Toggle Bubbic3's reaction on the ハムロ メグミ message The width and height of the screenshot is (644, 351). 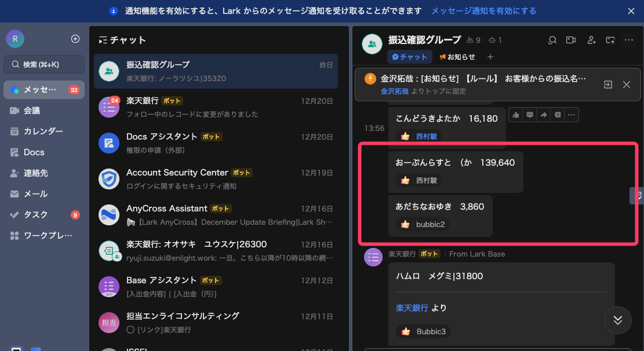pos(423,331)
